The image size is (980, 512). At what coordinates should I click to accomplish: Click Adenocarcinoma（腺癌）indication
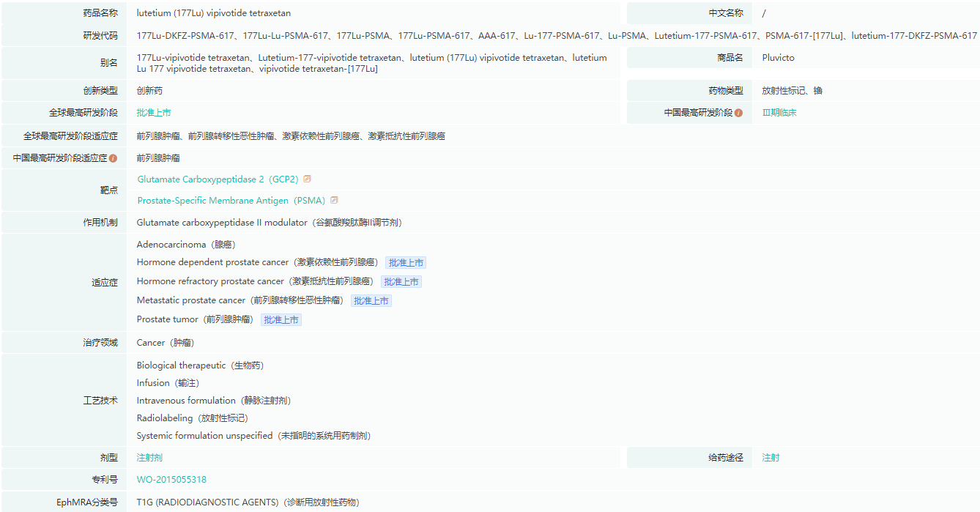[x=186, y=245]
